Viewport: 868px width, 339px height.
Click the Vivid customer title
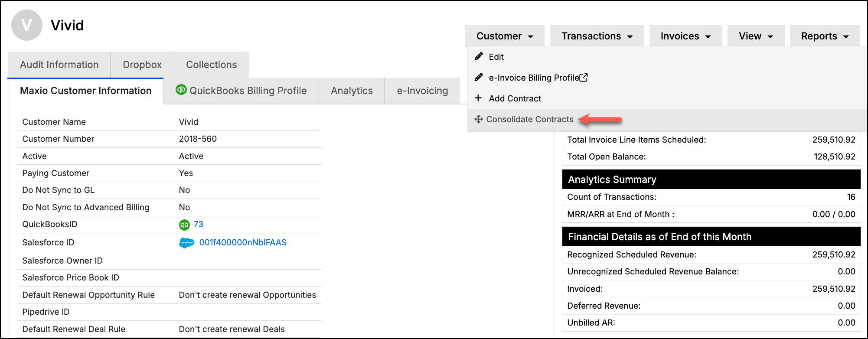click(67, 25)
